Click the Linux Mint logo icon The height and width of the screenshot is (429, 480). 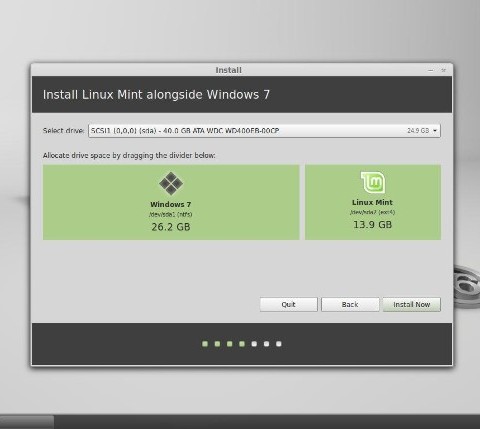[x=373, y=182]
